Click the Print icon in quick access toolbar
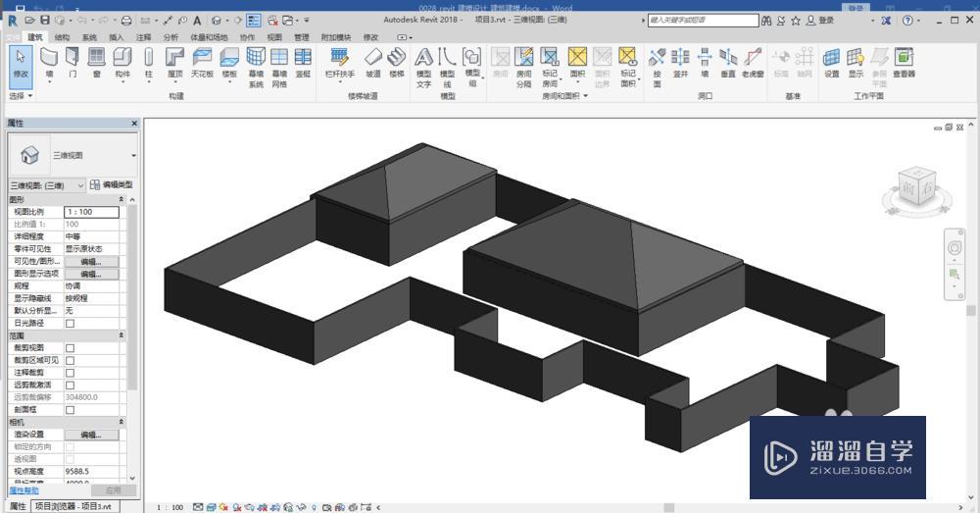Viewport: 980px width, 513px height. (126, 21)
